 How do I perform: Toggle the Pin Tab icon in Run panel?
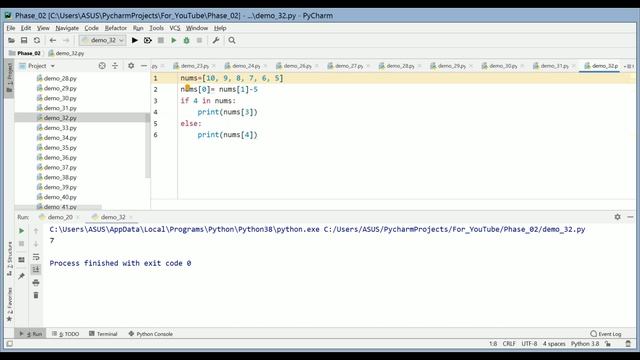pyautogui.click(x=21, y=276)
